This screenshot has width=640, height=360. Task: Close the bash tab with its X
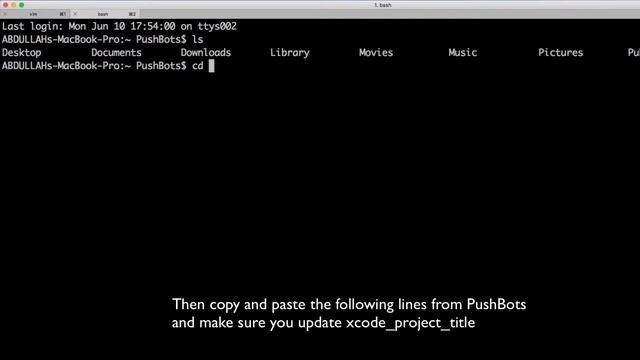(x=75, y=14)
